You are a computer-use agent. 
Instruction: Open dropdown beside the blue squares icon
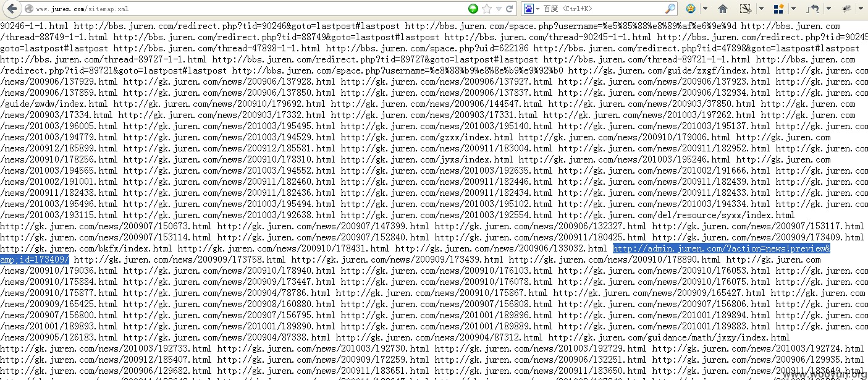(x=793, y=9)
